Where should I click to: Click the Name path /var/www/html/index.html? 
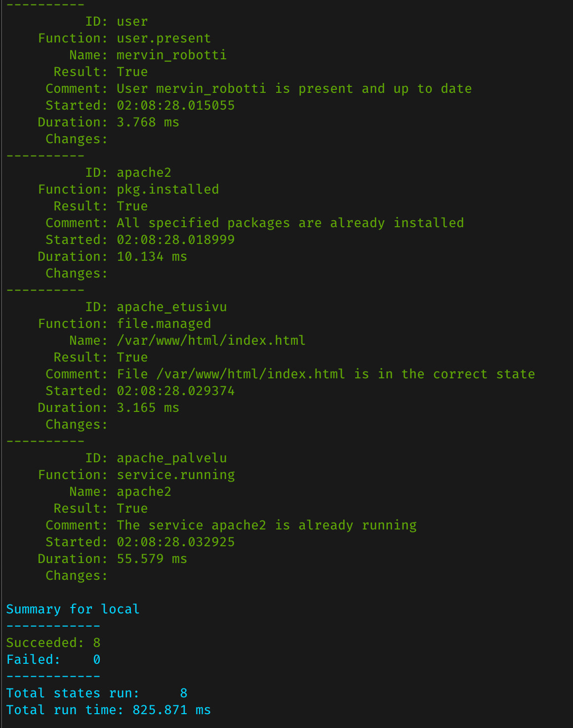coord(211,341)
